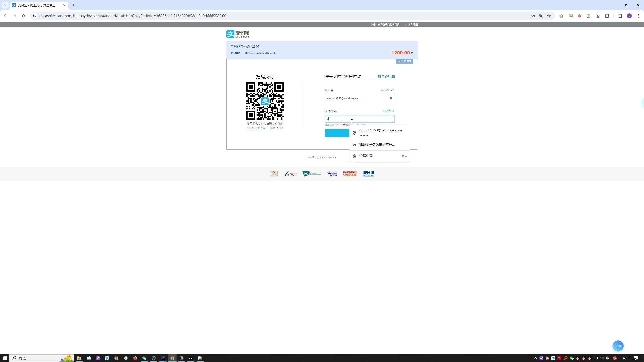Open a new browser tab

tap(73, 5)
